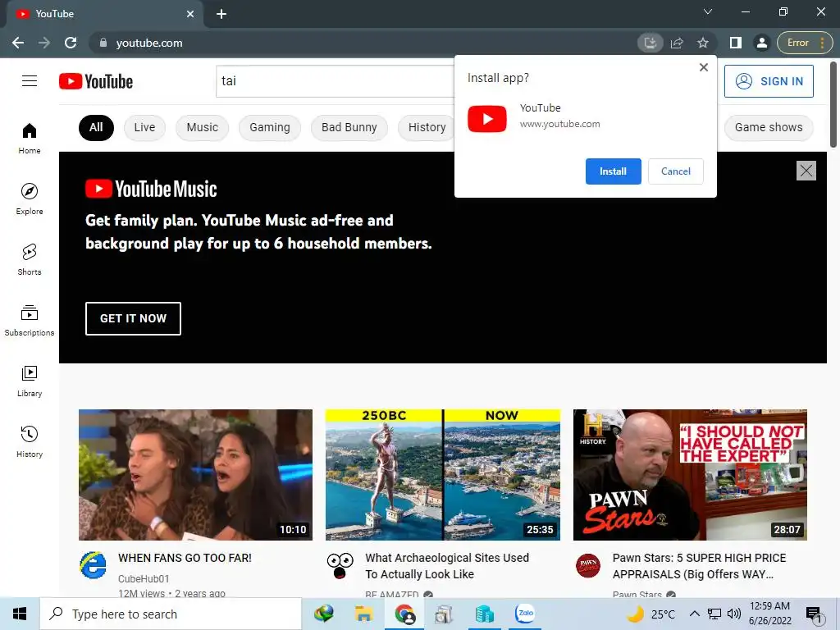Image resolution: width=840 pixels, height=630 pixels.
Task: Click the address bar URL
Action: tap(149, 43)
